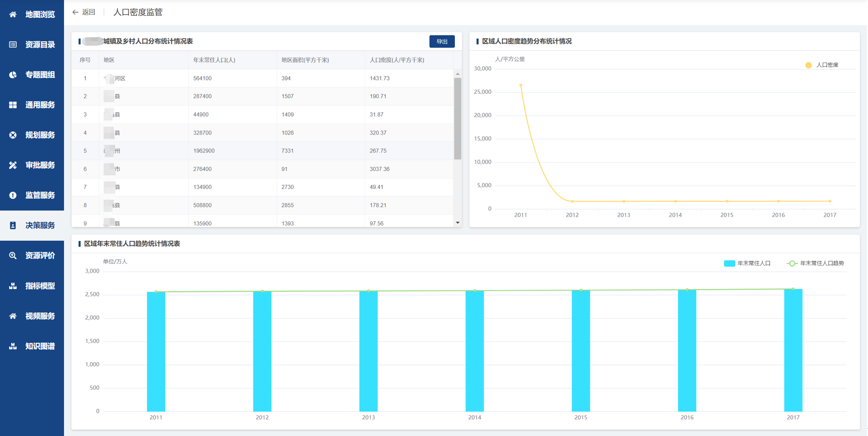Click the 人口密度监管 page title

[x=138, y=12]
